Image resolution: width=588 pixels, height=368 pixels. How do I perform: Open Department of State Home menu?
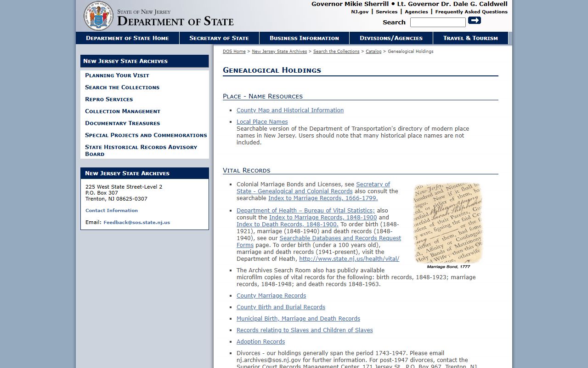click(127, 38)
